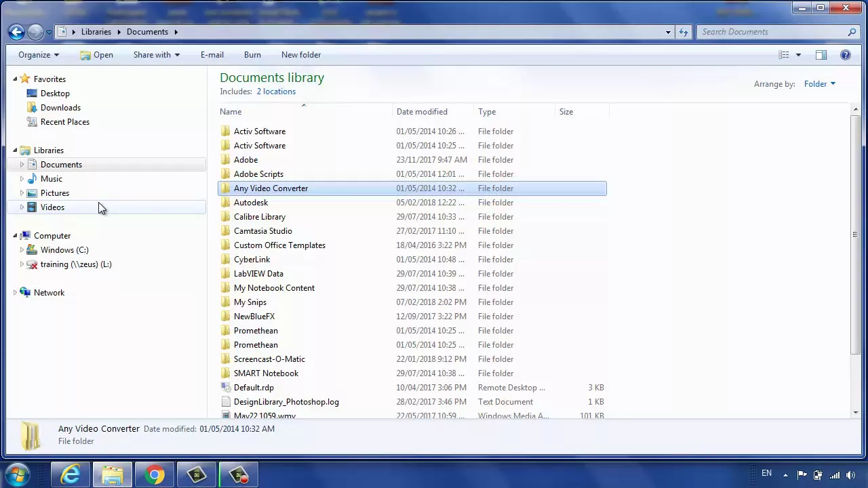Open the view options dropdown arrow
The width and height of the screenshot is (868, 488).
(798, 55)
